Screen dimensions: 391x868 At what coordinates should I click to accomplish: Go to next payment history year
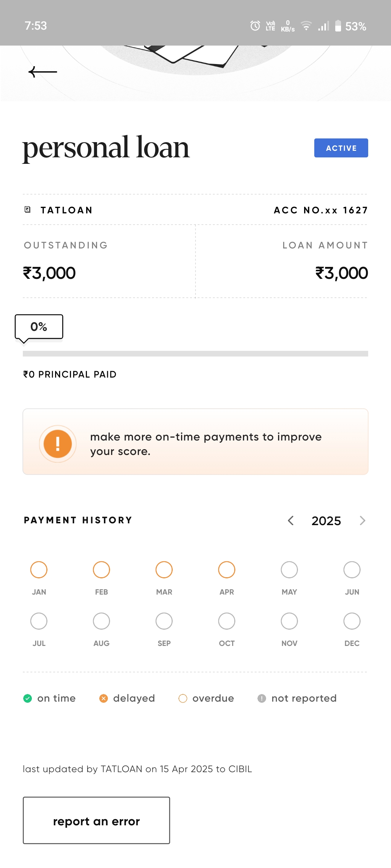click(362, 521)
